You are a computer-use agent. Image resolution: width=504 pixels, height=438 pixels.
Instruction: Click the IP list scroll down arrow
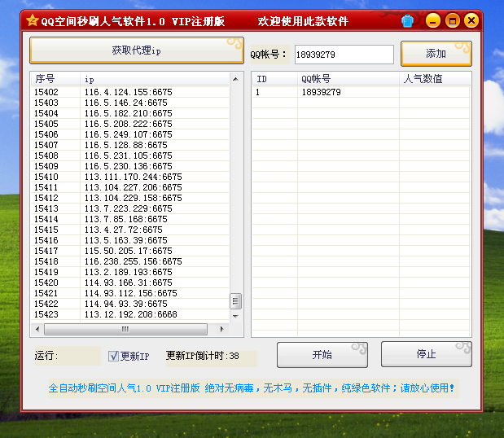coord(235,316)
